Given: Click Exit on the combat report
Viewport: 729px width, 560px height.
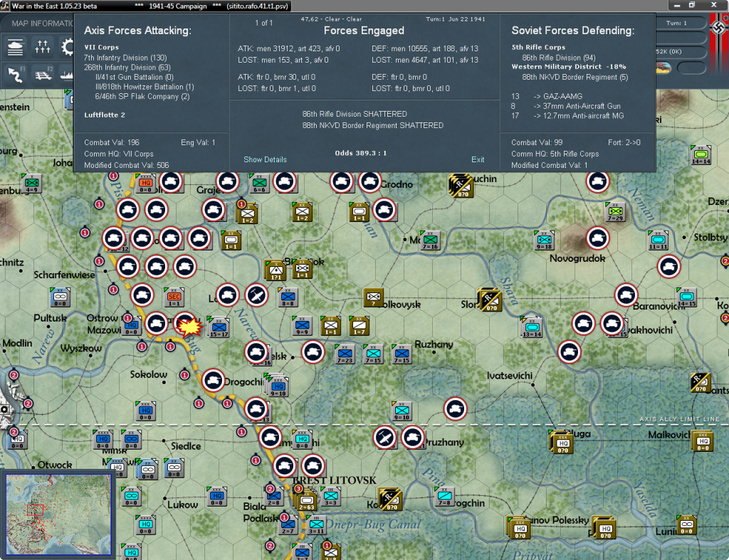Looking at the screenshot, I should tap(478, 159).
